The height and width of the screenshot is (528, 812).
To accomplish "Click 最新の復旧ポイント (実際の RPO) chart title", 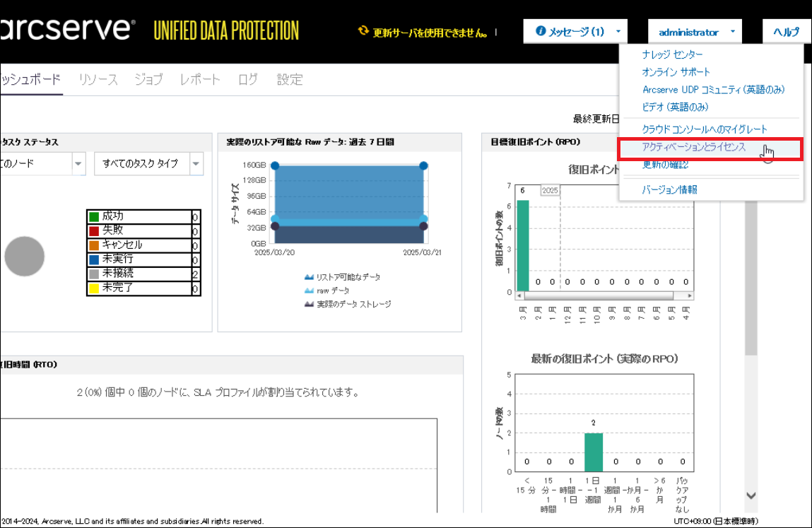I will pyautogui.click(x=604, y=358).
